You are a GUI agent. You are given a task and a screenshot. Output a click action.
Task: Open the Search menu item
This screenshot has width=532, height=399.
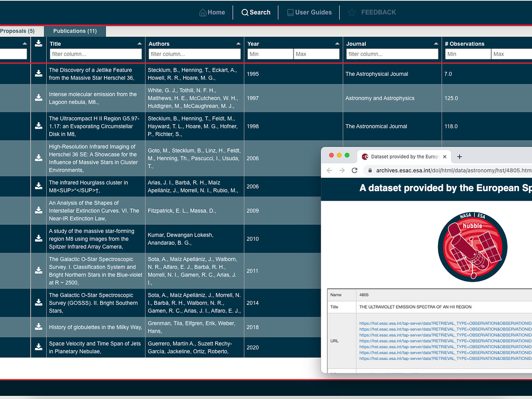click(256, 12)
